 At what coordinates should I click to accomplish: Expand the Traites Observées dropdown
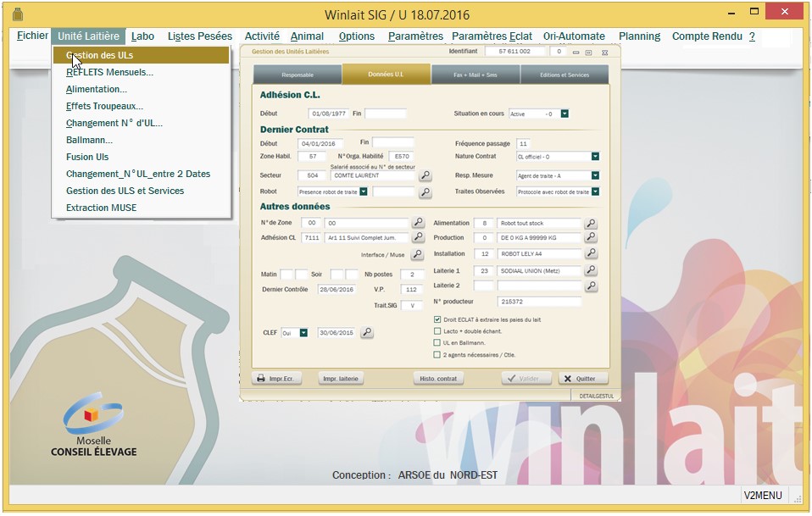click(x=596, y=192)
